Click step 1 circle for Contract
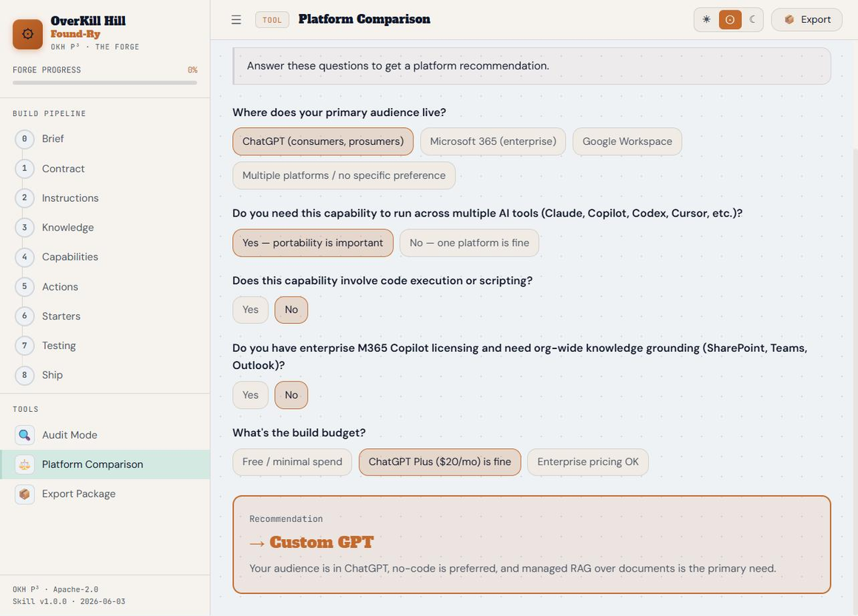858x616 pixels. tap(24, 169)
